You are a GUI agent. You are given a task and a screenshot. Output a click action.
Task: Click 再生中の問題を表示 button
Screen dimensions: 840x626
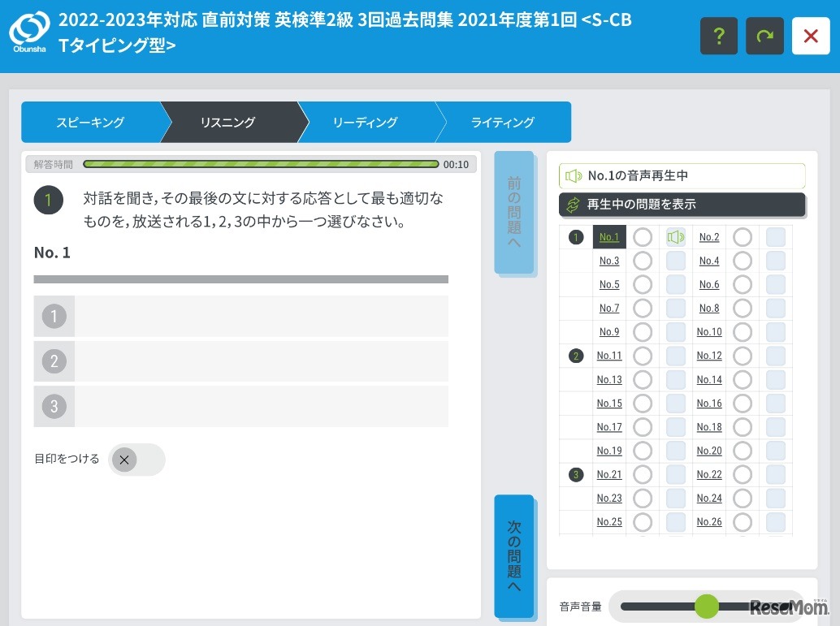pos(682,205)
